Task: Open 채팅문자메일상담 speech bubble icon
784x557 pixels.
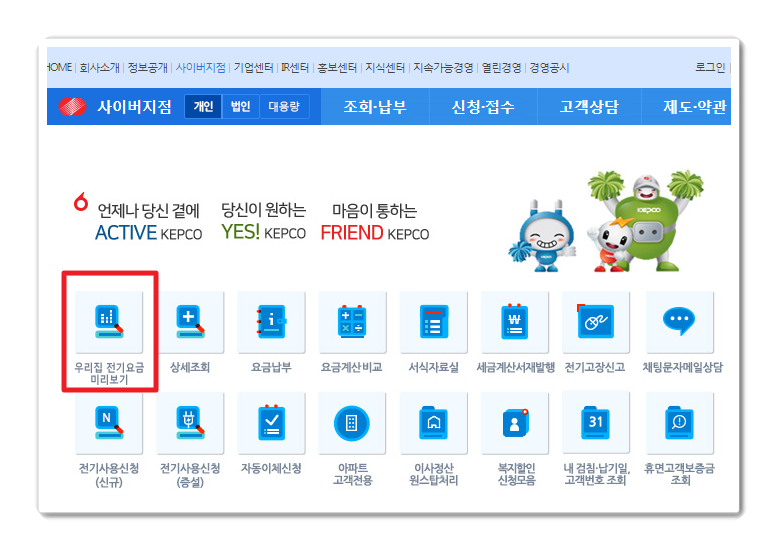Action: [680, 322]
